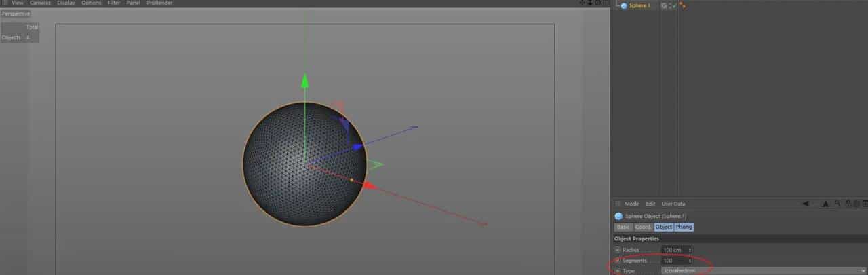Toggle the green enable checkmark for Sphere.1
The image size is (868, 275).
click(674, 6)
